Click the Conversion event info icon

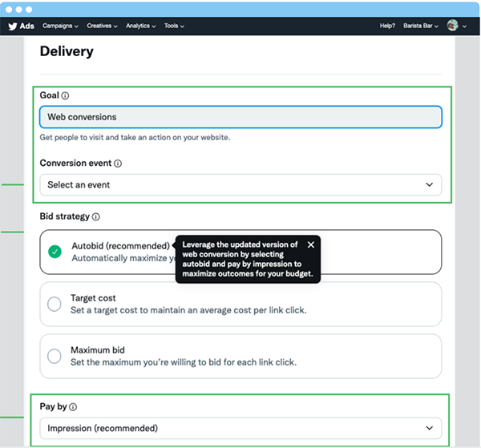[118, 163]
